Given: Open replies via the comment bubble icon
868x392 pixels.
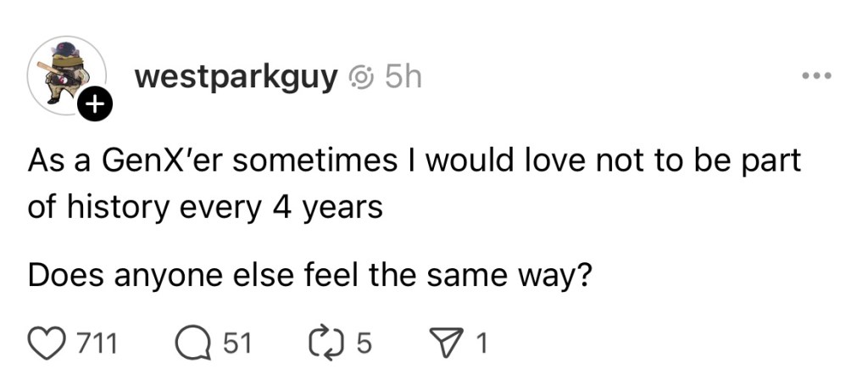Looking at the screenshot, I should pos(192,344).
